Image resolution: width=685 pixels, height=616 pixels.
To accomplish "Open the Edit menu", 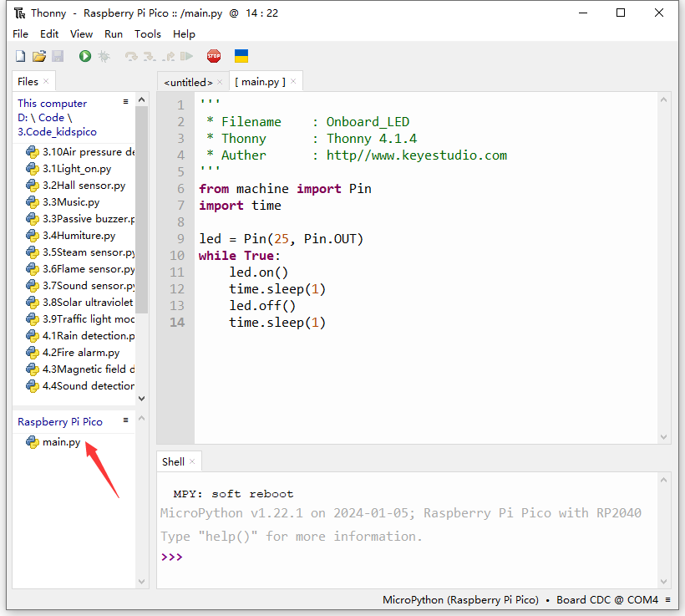I will tap(49, 34).
